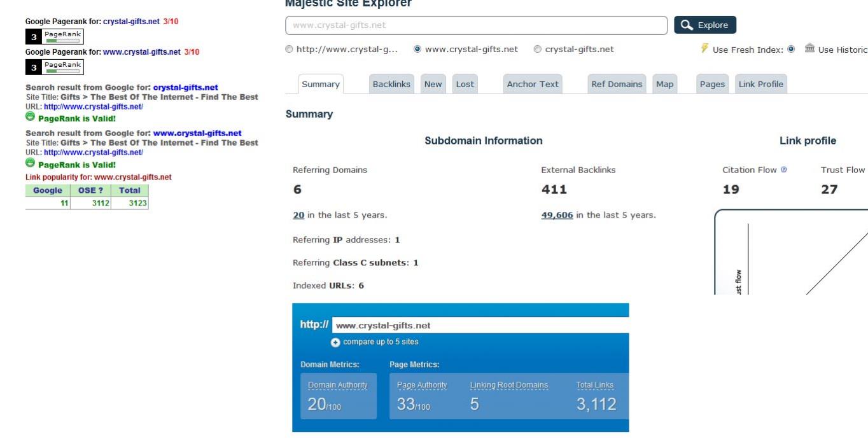
Task: Open the Ref Domains tab
Action: (617, 84)
